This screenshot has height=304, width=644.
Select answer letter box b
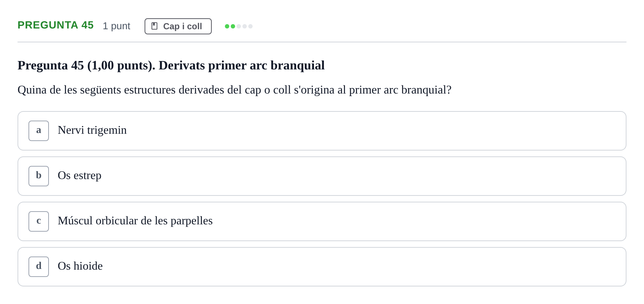[x=39, y=176]
